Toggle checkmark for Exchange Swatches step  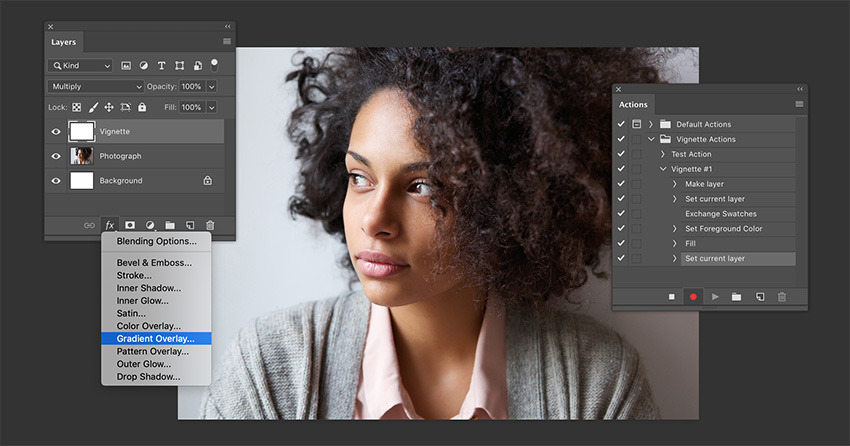click(x=621, y=214)
